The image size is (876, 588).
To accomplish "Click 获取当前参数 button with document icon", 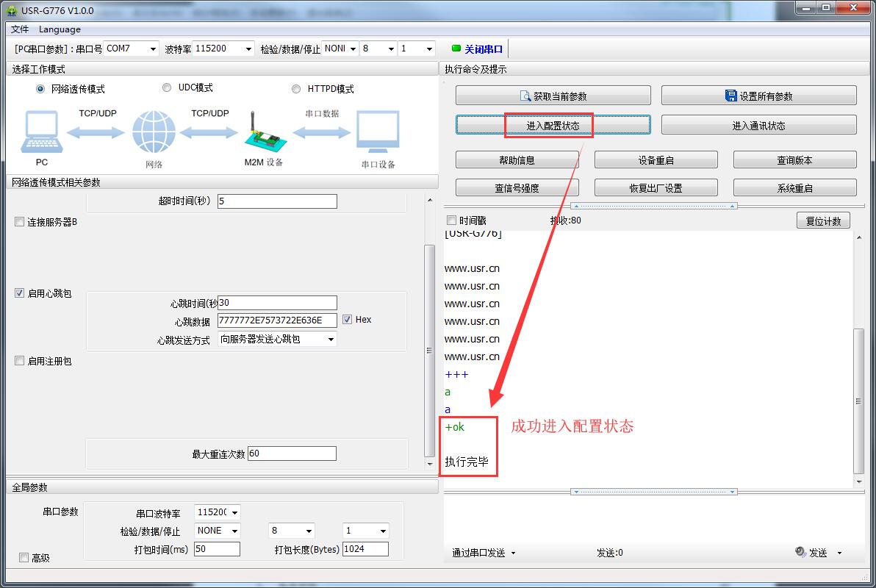I will [553, 96].
